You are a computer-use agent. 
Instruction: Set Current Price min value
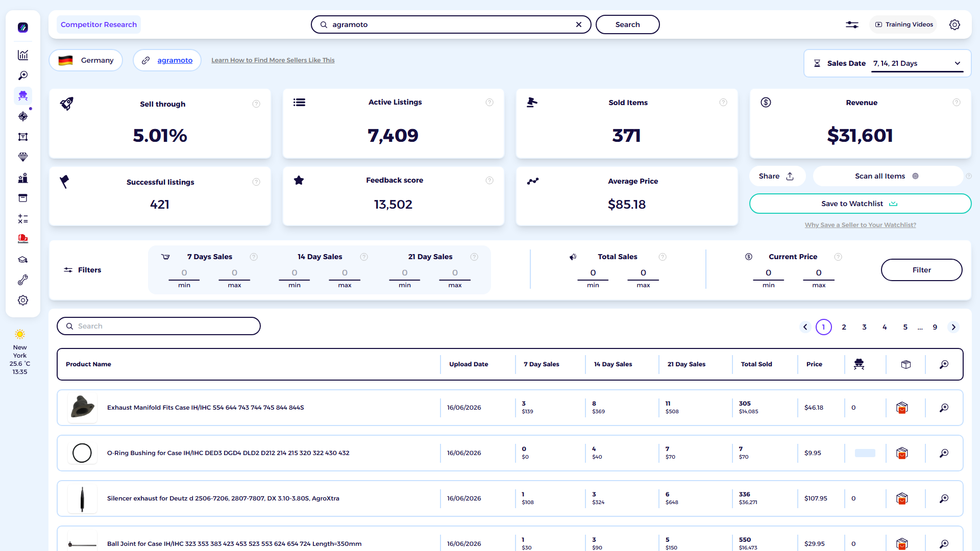(x=768, y=273)
